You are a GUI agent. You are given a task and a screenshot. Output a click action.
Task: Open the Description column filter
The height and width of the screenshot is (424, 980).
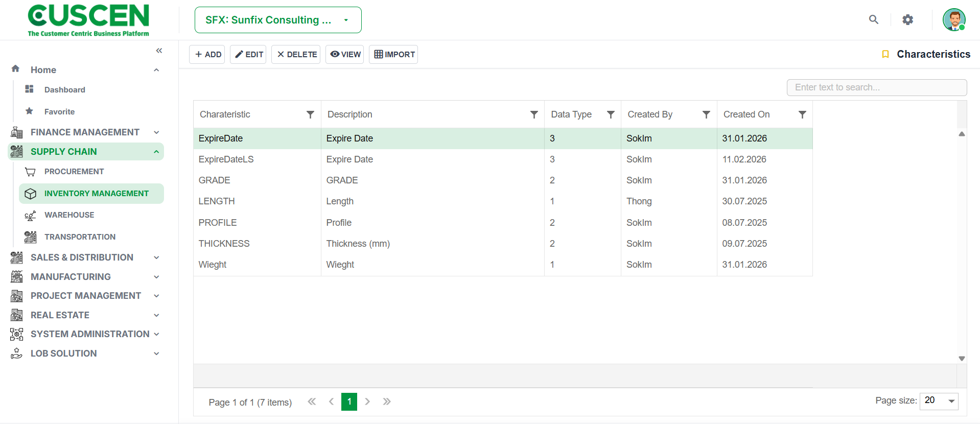click(x=534, y=114)
